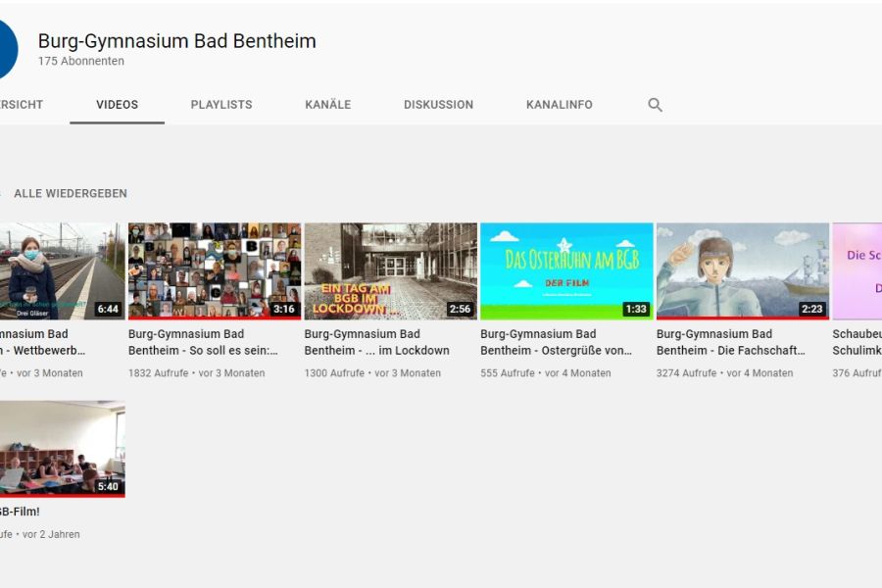Click the 'vor 2 Jahren' metadata text
This screenshot has width=882, height=588.
coord(51,534)
